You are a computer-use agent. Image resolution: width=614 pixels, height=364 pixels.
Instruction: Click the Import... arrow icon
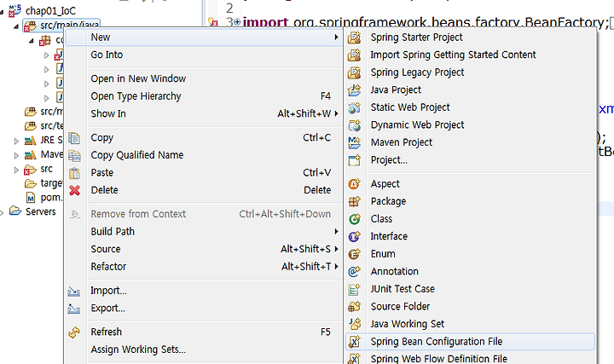coord(74,292)
